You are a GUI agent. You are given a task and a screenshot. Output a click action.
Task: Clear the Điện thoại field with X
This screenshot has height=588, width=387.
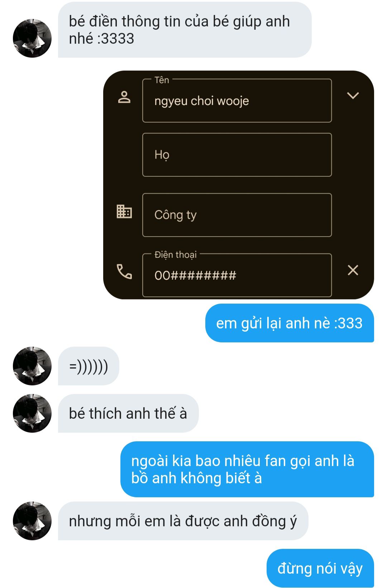pos(353,270)
